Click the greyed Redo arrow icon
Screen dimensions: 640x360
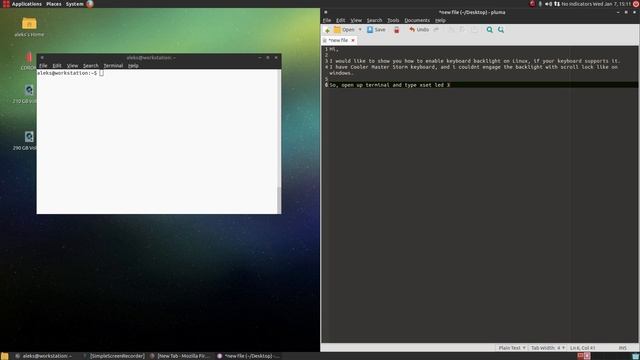pos(436,30)
